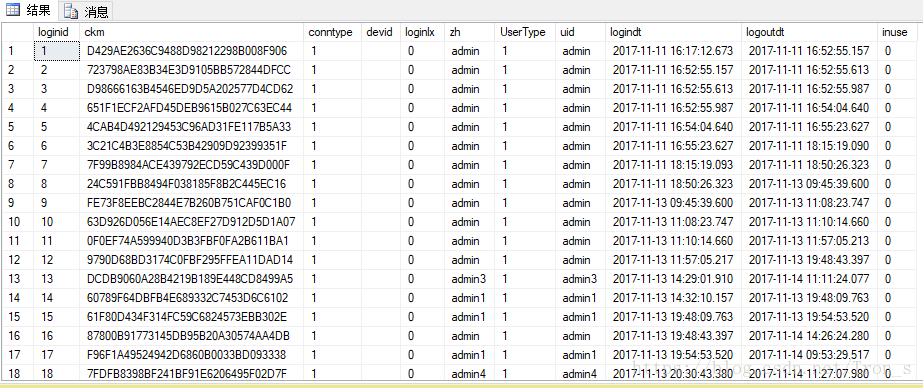Select row header number 1
This screenshot has width=923, height=388.
[18, 51]
